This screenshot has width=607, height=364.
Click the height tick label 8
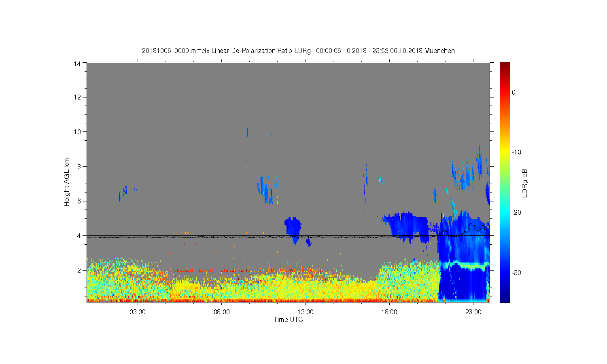[x=79, y=166]
